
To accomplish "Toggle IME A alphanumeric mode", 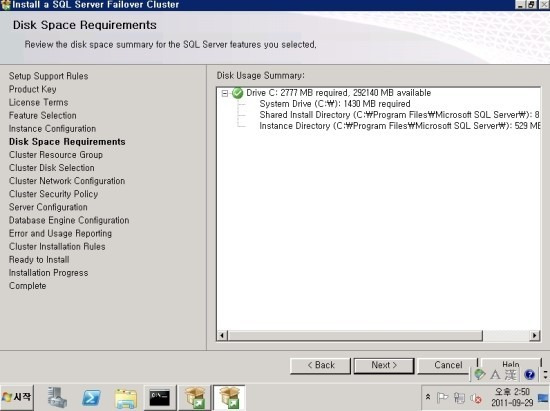I will [x=495, y=375].
